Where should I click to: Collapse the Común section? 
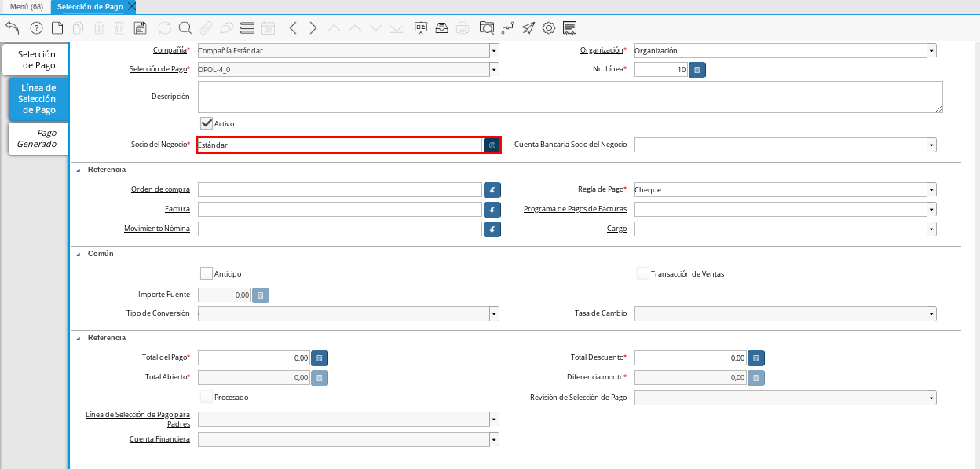[79, 254]
